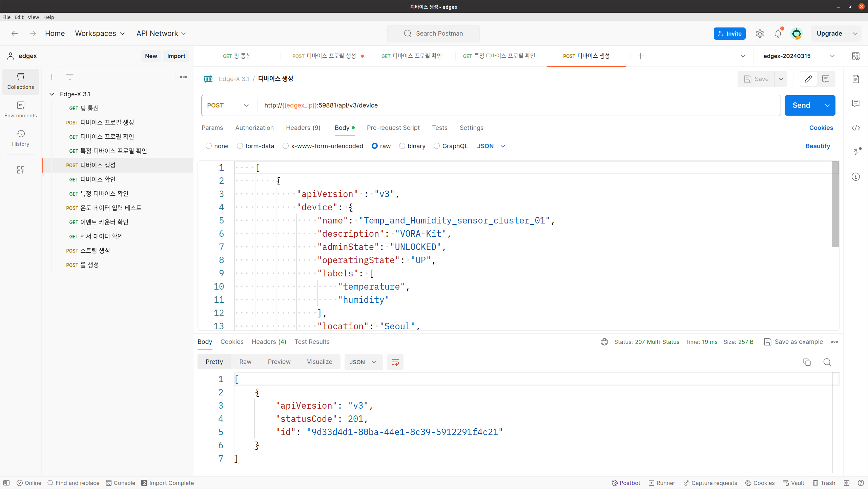Select the binary body type radio
Viewport: 868px width, 489px height.
pyautogui.click(x=402, y=146)
